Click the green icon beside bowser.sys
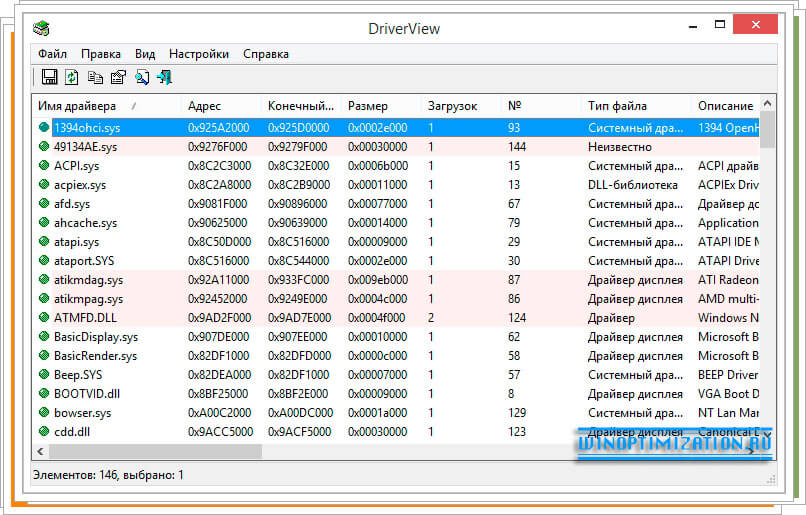 click(44, 412)
